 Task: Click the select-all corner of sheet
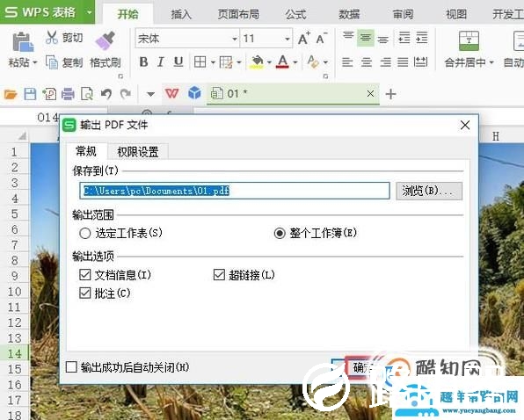pyautogui.click(x=22, y=136)
